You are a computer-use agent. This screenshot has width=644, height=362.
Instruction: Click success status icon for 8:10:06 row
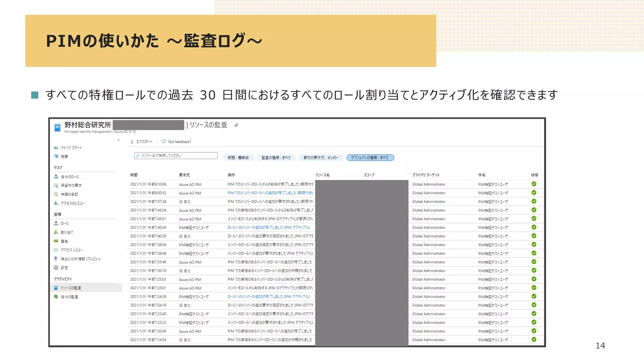[534, 184]
